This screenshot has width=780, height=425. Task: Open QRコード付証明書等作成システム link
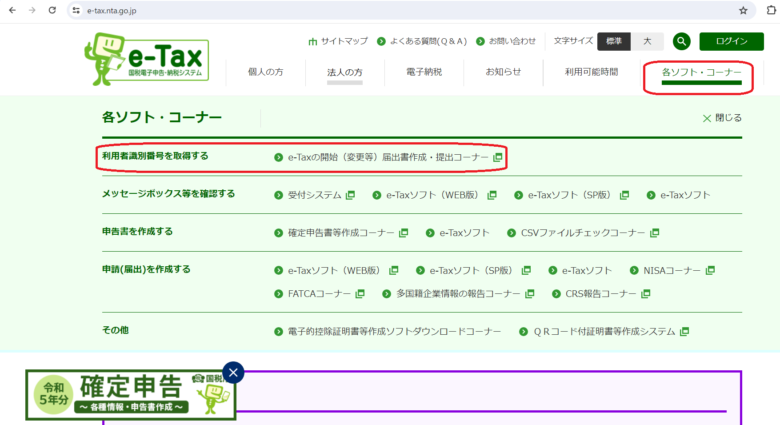(604, 332)
